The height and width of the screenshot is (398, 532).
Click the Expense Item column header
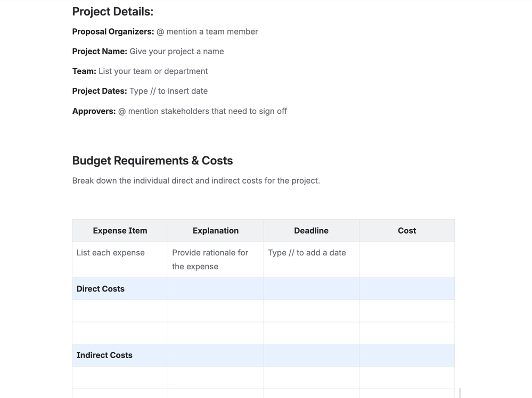pos(119,230)
